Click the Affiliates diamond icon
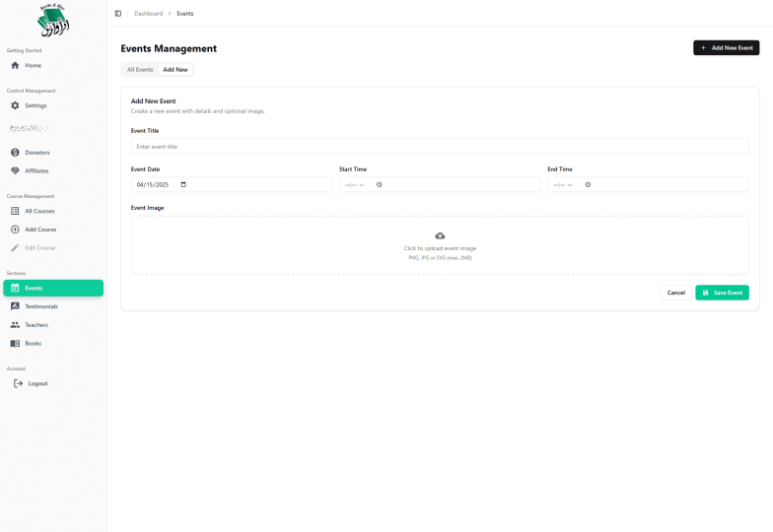Viewport: 773px width, 532px height. 15,170
